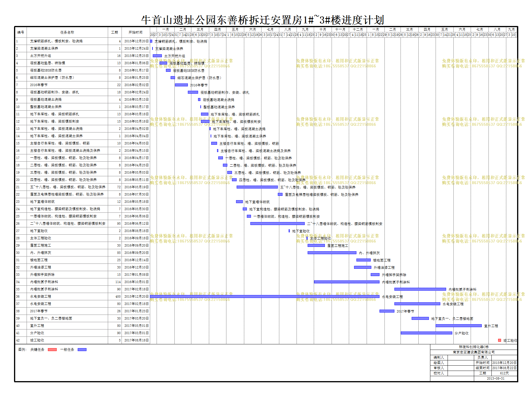Select the 五~十八层柱 Gantt bar
The image size is (532, 396).
[x=257, y=187]
